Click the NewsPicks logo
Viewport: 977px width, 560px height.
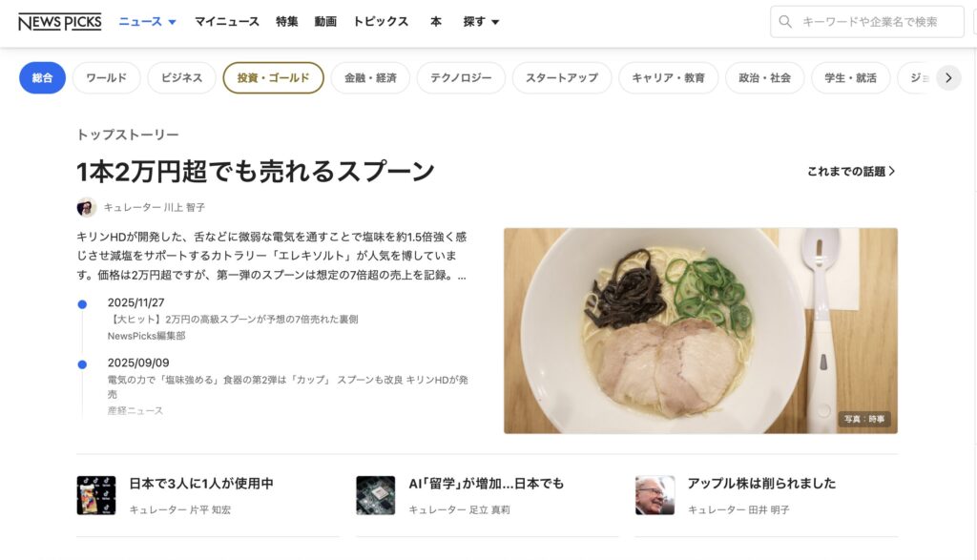click(x=60, y=22)
